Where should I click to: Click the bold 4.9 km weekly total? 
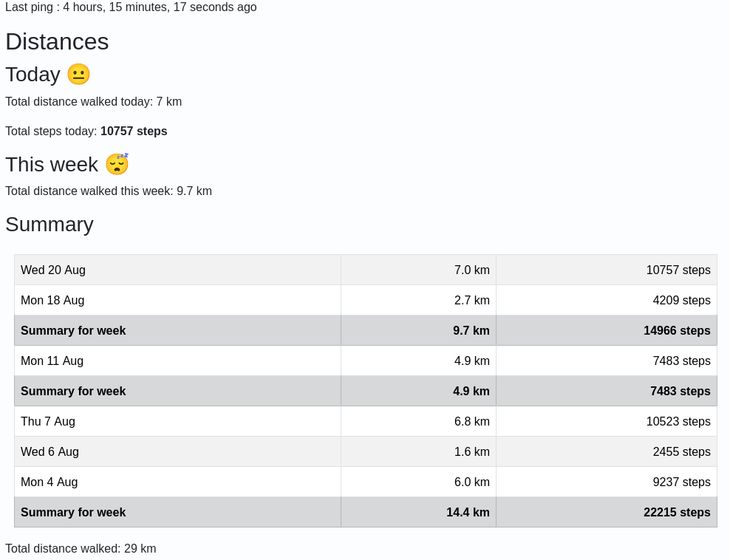coord(471,391)
